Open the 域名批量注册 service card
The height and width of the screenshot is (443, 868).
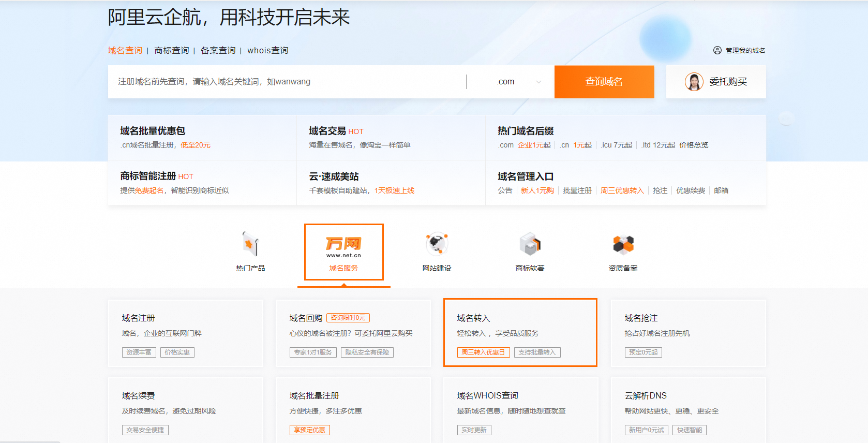[x=353, y=410]
